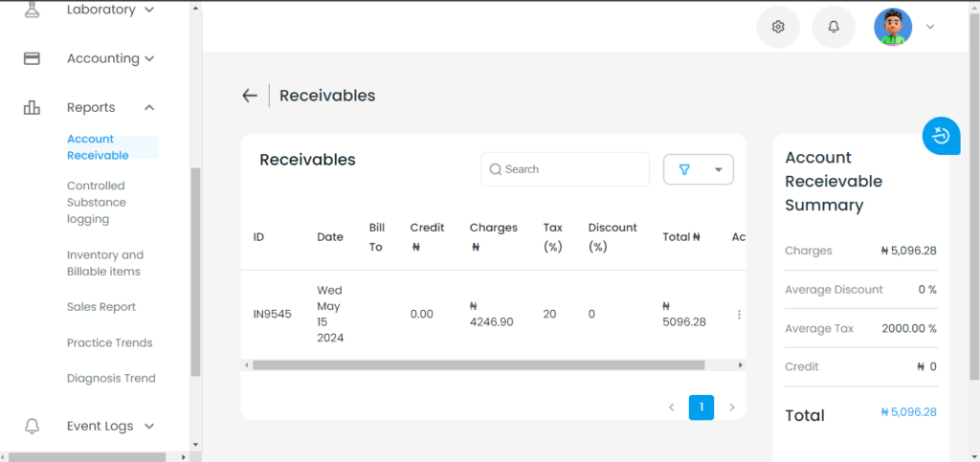Click the blue floating history icon
The width and height of the screenshot is (980, 462).
point(942,136)
